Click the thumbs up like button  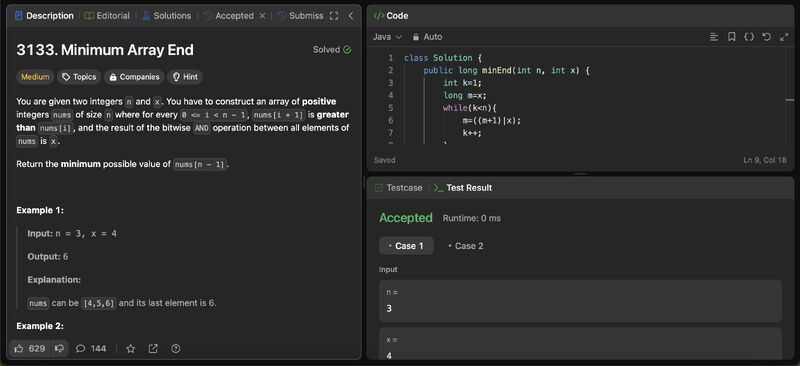[x=30, y=349]
